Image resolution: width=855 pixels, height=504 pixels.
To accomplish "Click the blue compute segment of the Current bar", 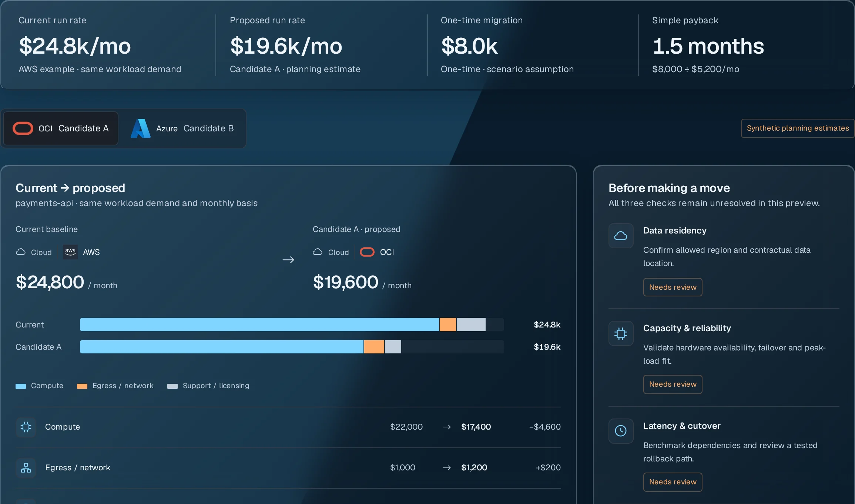I will [259, 325].
